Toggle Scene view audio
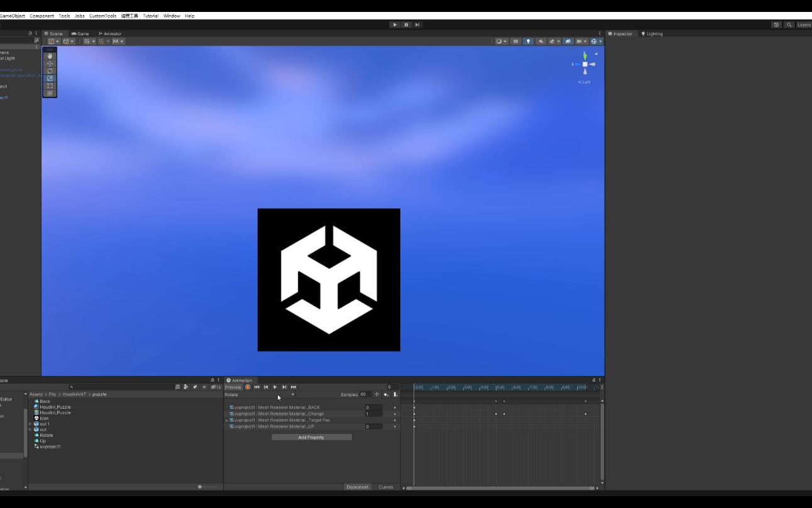812x508 pixels. 541,41
